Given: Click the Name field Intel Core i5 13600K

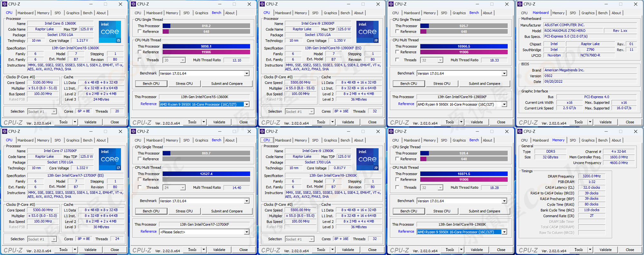Looking at the screenshot, I should click(60, 23).
